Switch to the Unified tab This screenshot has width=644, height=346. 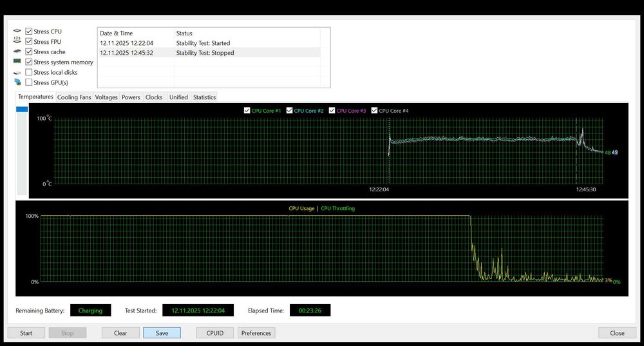178,97
